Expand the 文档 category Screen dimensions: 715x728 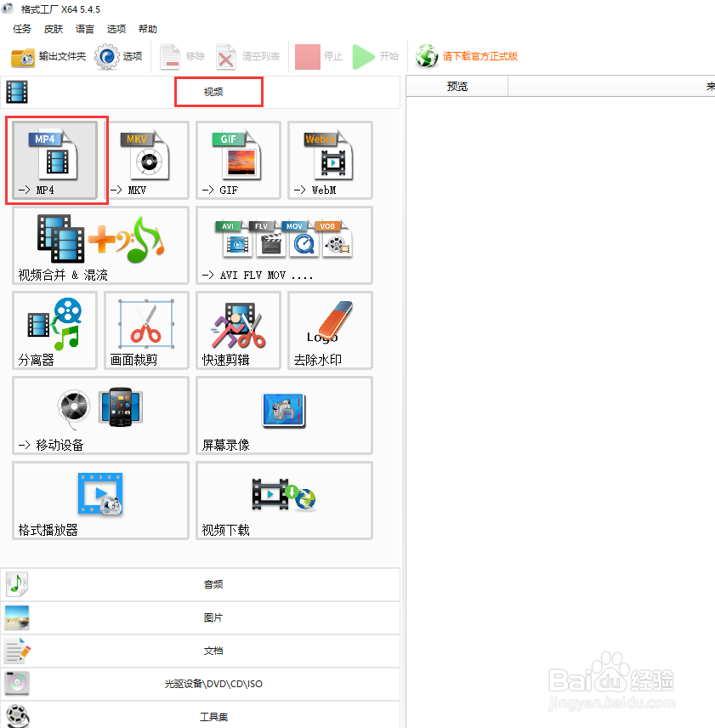tap(200, 651)
